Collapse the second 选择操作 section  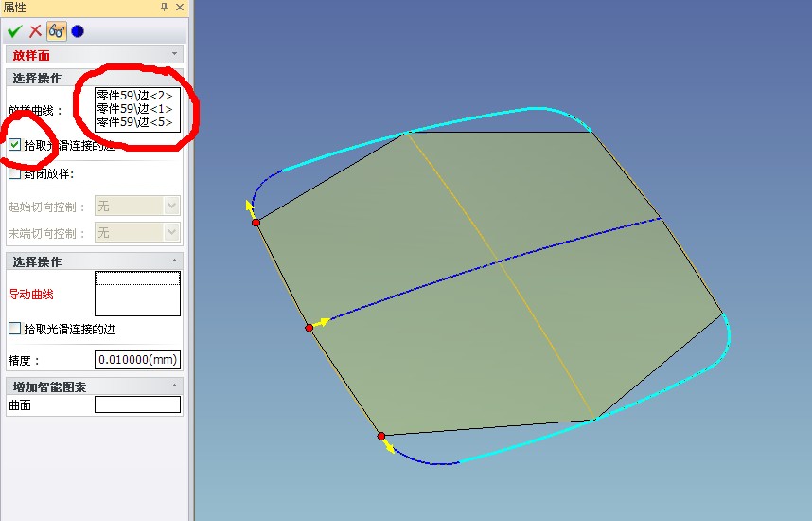174,260
